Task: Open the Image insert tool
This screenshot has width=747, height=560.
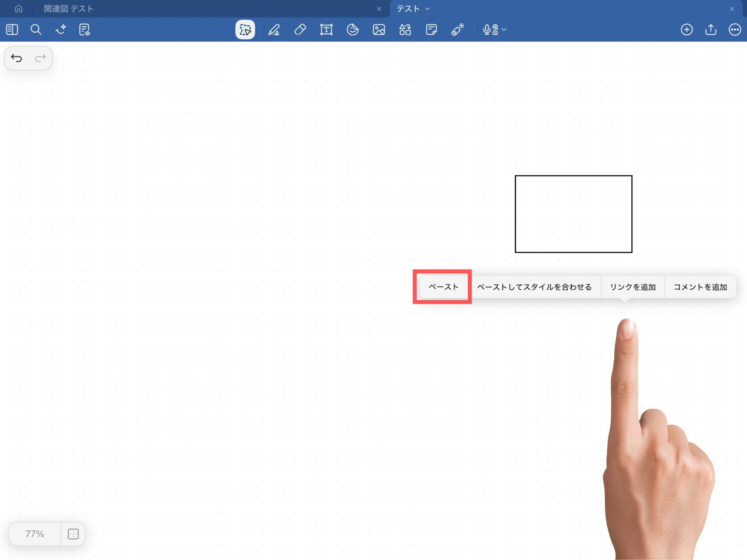Action: 379,30
